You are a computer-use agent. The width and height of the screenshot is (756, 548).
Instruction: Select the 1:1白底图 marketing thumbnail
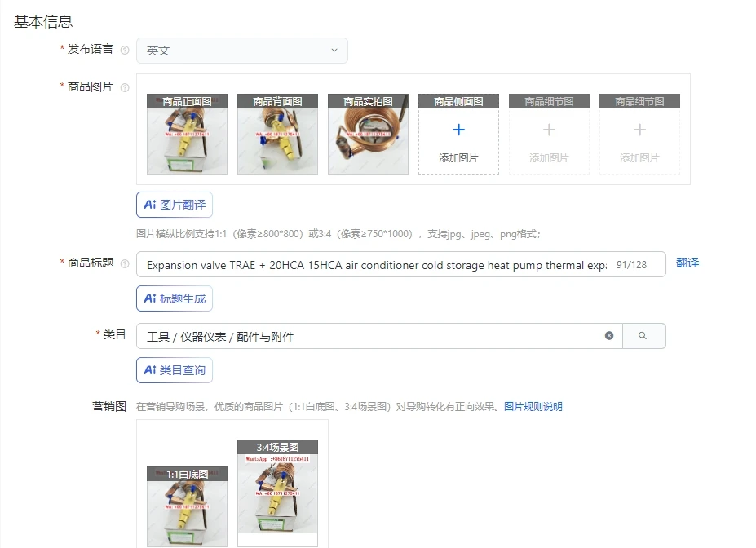coord(187,506)
